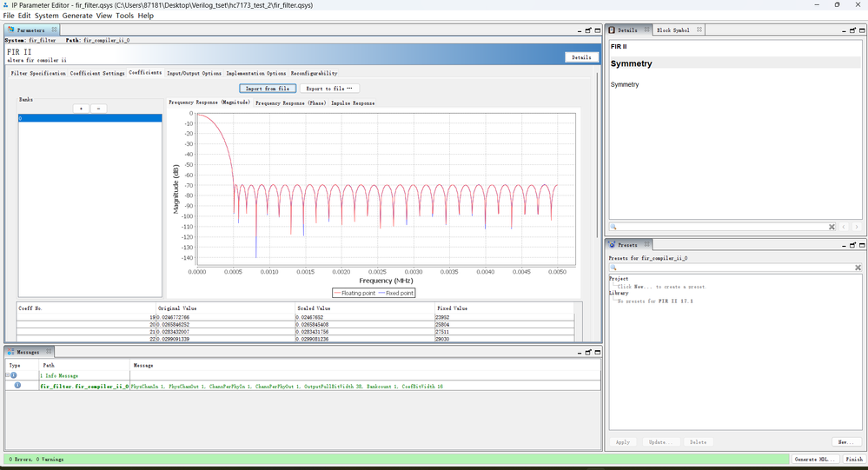
Task: Show the Impulse Response tab
Action: [x=353, y=103]
